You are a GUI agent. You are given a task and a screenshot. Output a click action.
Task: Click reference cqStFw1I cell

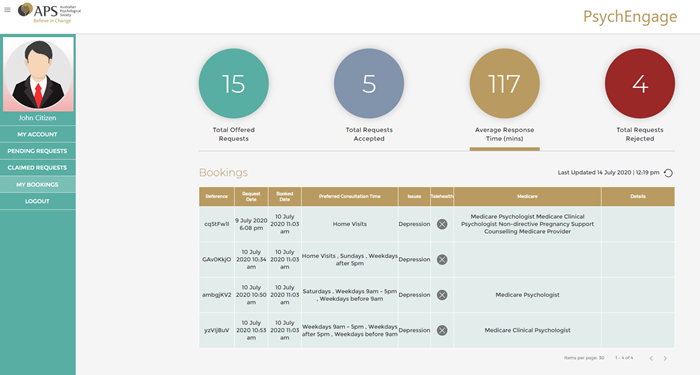tap(217, 224)
